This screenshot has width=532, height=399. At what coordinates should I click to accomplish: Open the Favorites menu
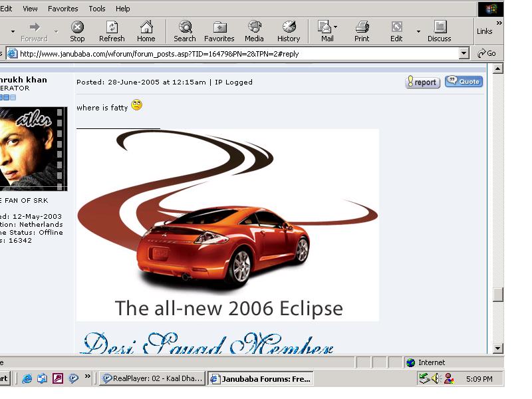pos(63,9)
